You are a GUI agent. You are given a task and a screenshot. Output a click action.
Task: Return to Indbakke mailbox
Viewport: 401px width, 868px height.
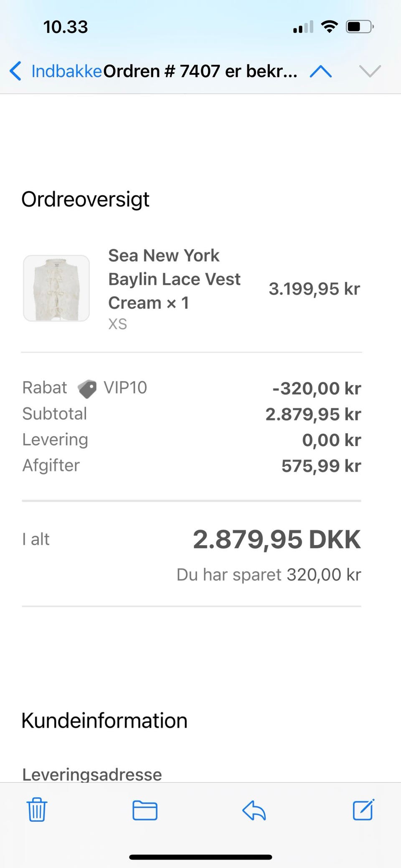pos(67,71)
